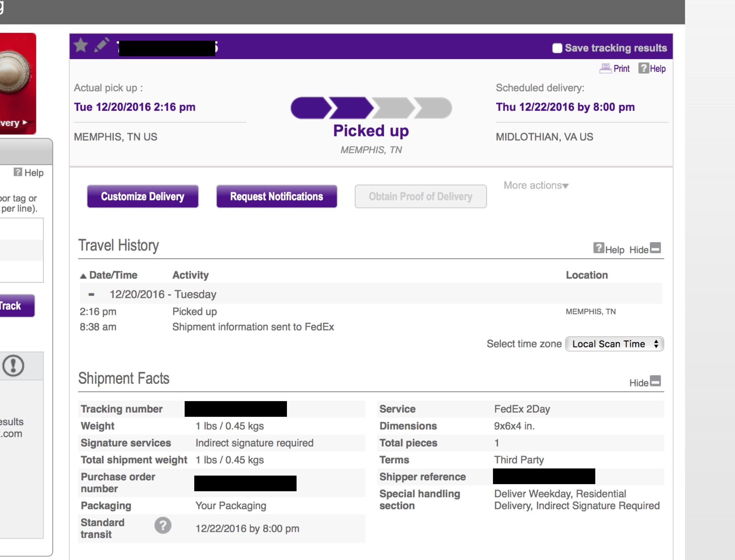The width and height of the screenshot is (735, 560).
Task: Click the pencil edit nickname icon
Action: (102, 45)
